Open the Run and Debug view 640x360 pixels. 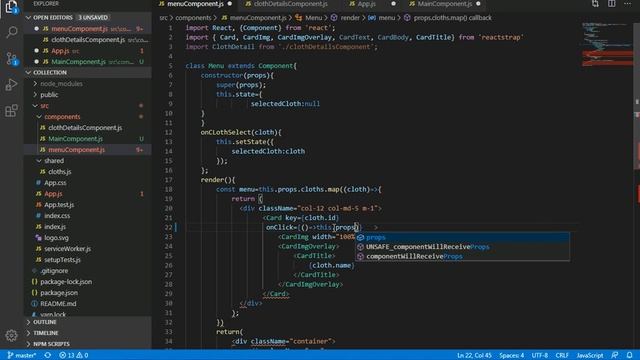(11, 84)
